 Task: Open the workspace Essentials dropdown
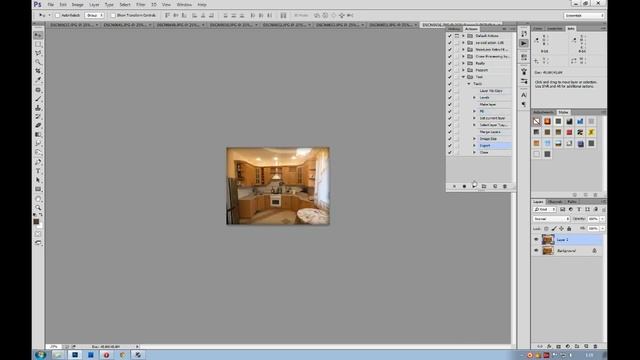(x=584, y=16)
